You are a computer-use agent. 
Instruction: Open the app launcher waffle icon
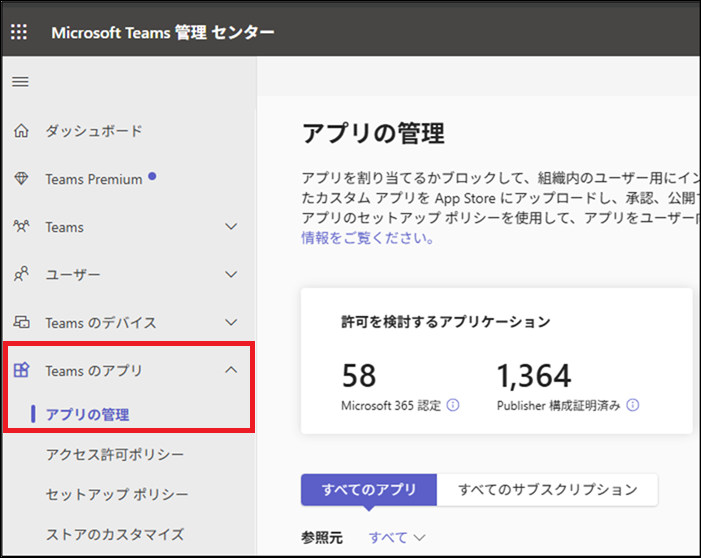[19, 32]
